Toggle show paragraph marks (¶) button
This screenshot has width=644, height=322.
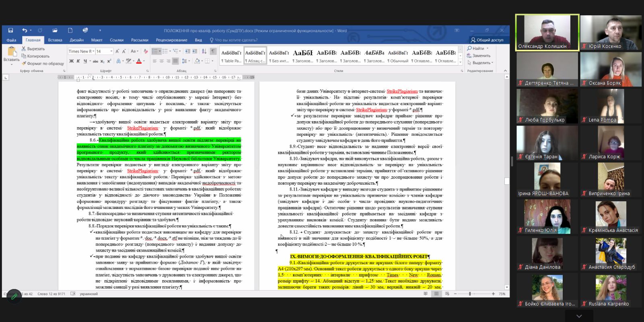(213, 51)
